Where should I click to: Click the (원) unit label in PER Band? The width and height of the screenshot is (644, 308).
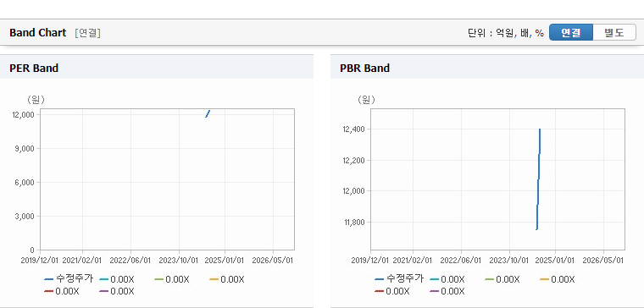click(x=36, y=99)
